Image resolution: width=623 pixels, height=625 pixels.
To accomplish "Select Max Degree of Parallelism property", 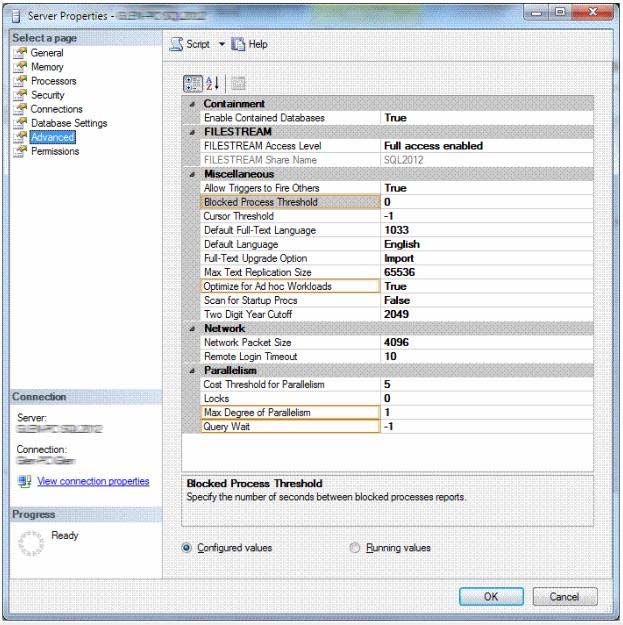I will [290, 413].
